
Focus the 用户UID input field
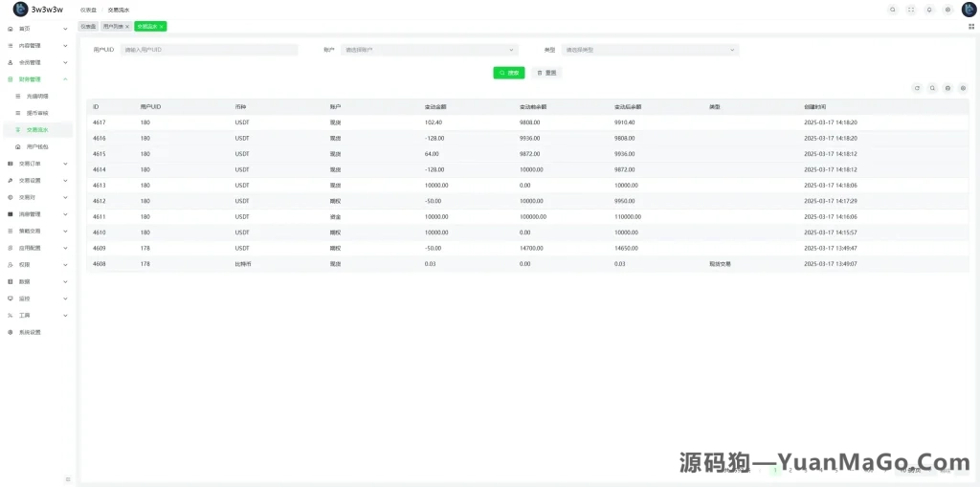coord(210,50)
